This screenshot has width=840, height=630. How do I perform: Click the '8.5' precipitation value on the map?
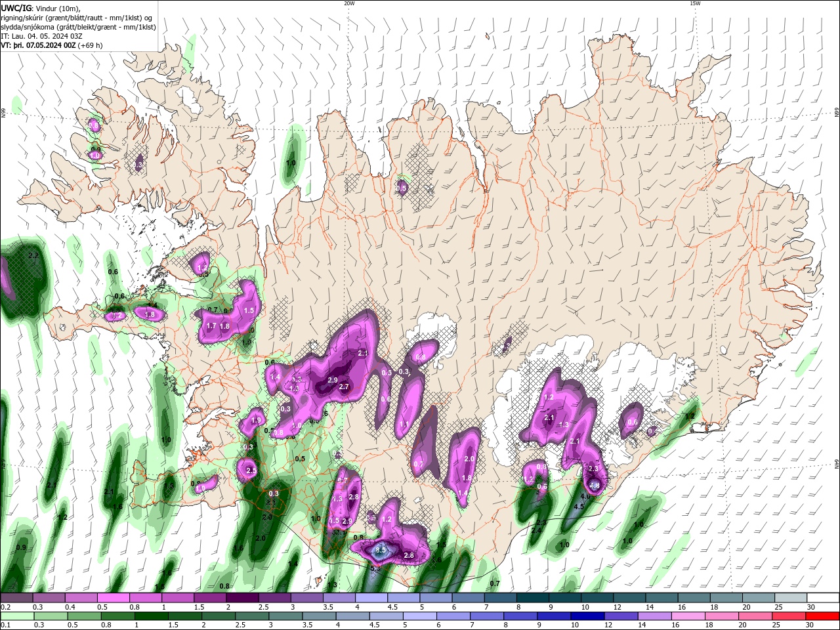click(380, 551)
